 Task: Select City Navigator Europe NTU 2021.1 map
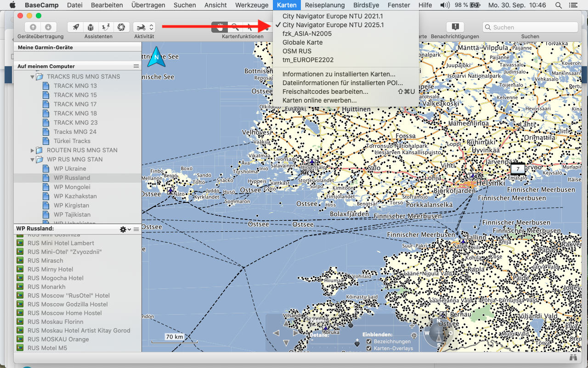333,16
